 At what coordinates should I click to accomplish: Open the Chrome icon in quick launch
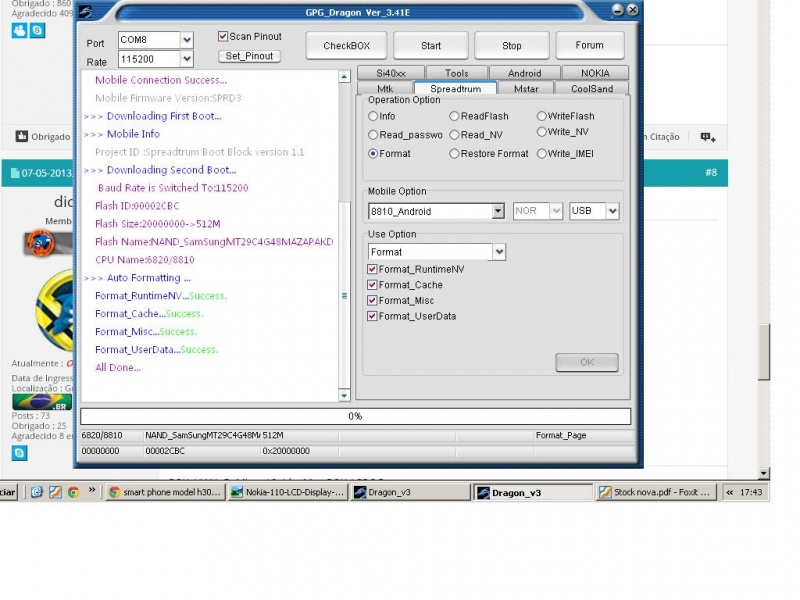pos(73,492)
